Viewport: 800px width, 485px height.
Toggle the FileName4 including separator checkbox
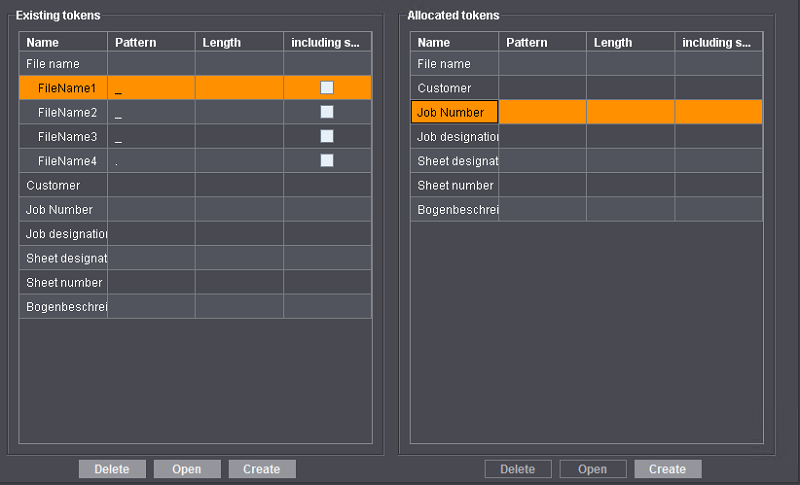coord(327,161)
